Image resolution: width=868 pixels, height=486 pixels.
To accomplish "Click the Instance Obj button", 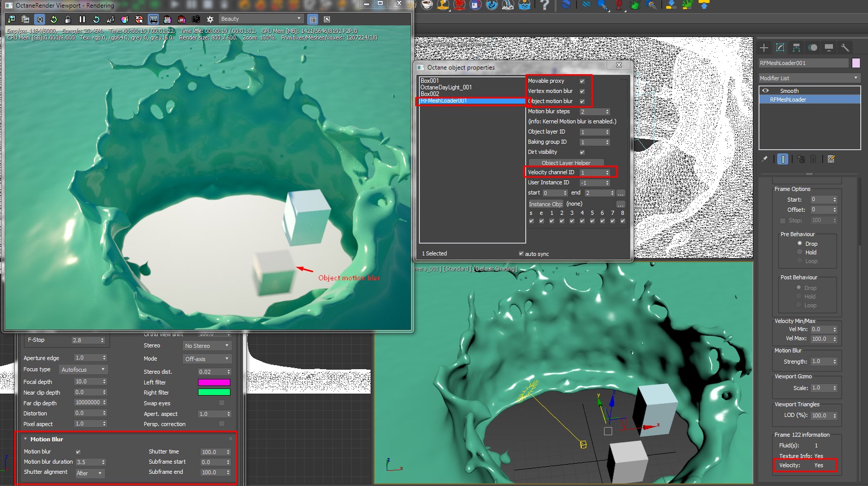I will point(546,204).
